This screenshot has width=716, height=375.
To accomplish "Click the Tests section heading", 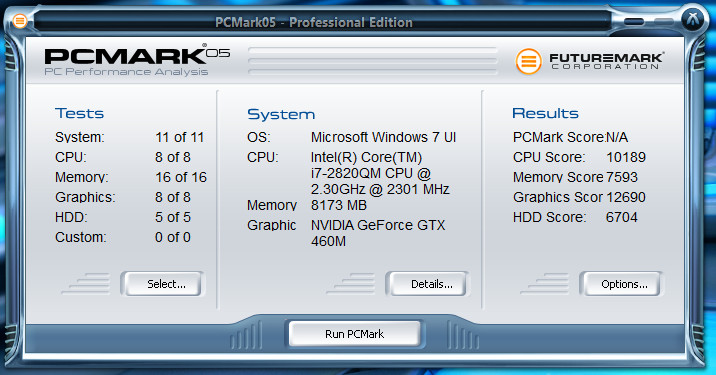I will point(79,113).
